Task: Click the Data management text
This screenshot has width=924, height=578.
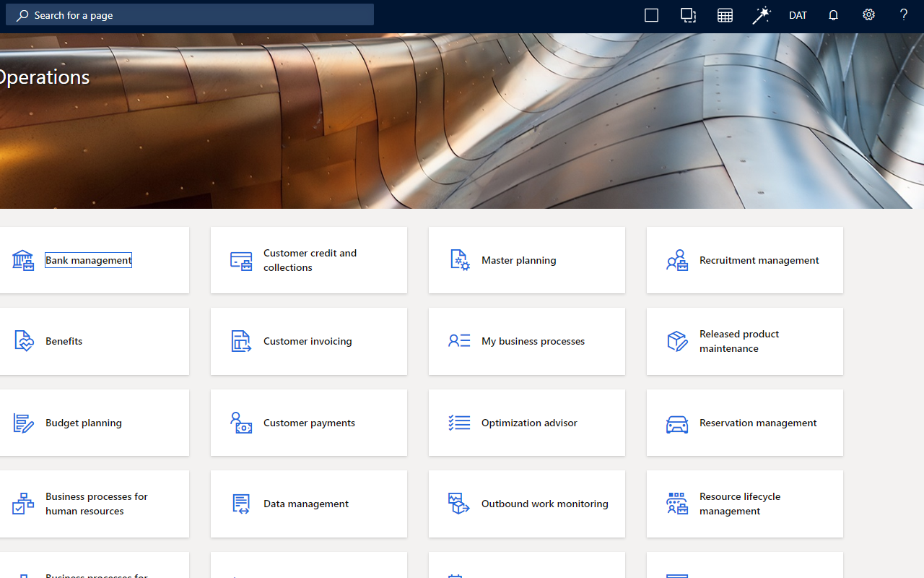Action: pyautogui.click(x=306, y=504)
